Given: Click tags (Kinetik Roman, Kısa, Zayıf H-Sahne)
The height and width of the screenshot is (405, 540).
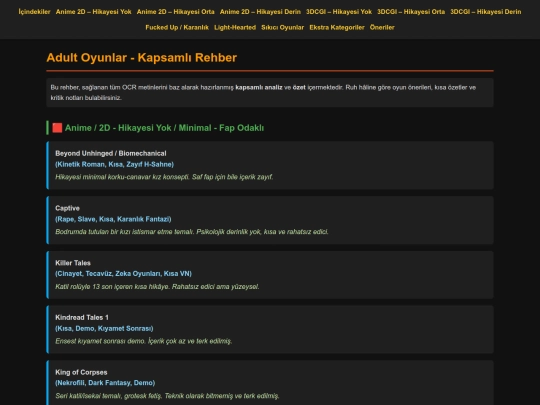Looking at the screenshot, I should coord(114,164).
